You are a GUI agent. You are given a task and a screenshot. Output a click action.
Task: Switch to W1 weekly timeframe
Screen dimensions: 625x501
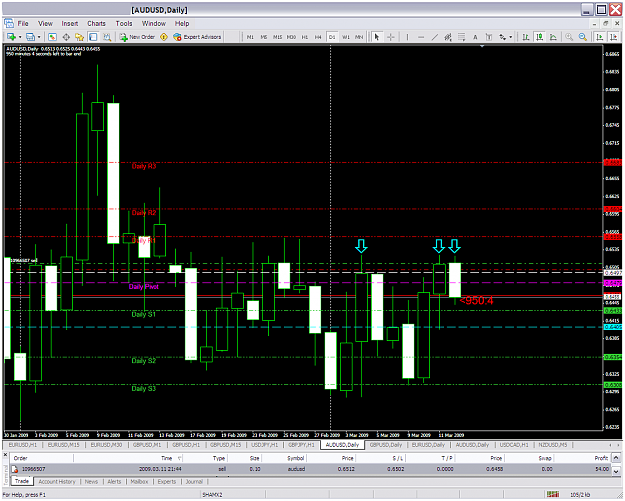(346, 37)
